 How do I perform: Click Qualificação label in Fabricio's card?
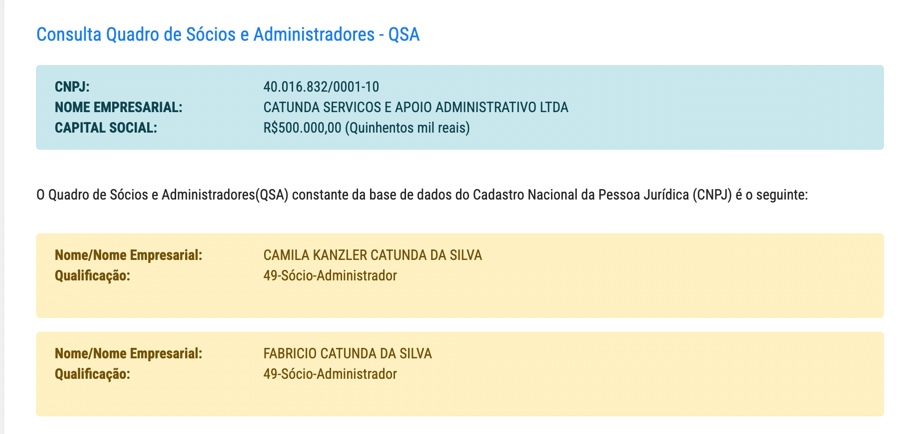93,374
